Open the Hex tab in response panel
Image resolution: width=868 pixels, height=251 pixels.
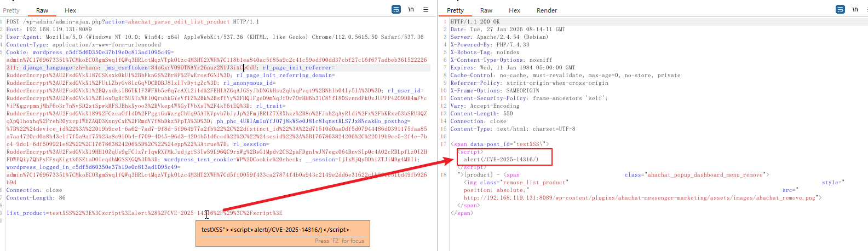click(515, 10)
